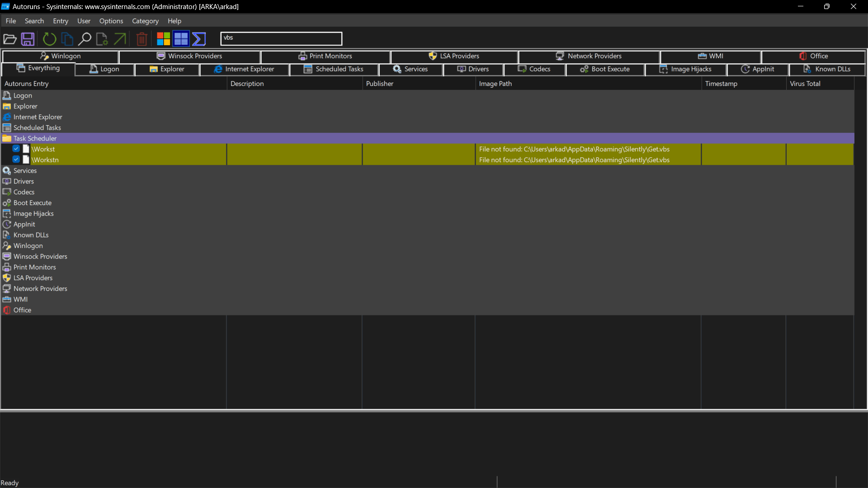Toggle the Hide Microsoft entries colored logo icon
The image size is (868, 488).
coord(163,39)
